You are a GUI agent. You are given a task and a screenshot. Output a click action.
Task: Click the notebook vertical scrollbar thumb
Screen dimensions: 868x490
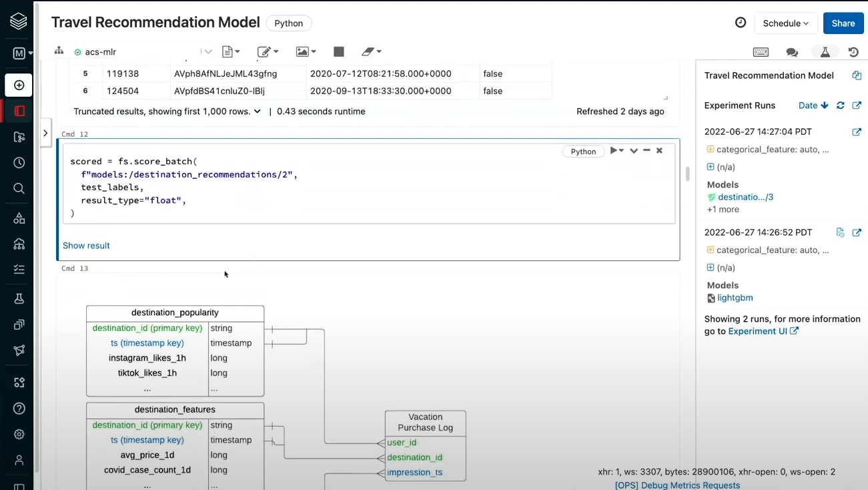pos(687,174)
